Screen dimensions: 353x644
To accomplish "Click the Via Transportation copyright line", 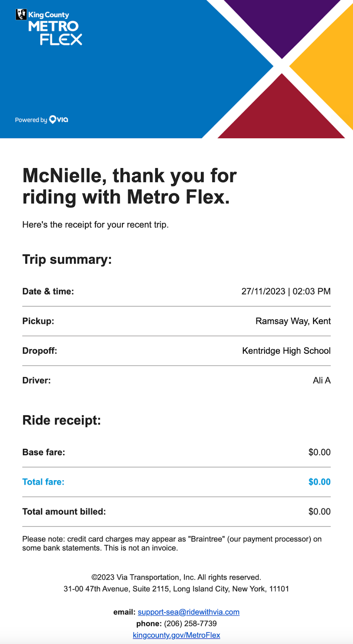I will pos(176,577).
